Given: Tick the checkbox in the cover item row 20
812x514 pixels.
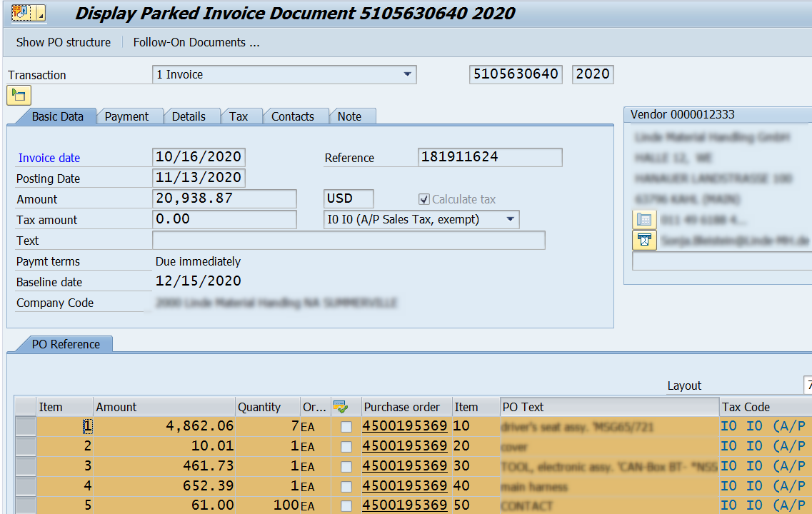Looking at the screenshot, I should pos(346,446).
